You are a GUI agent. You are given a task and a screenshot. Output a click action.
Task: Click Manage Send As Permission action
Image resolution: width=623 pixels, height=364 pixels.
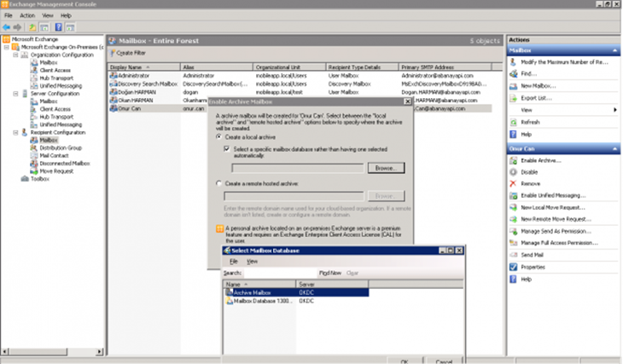pos(556,231)
